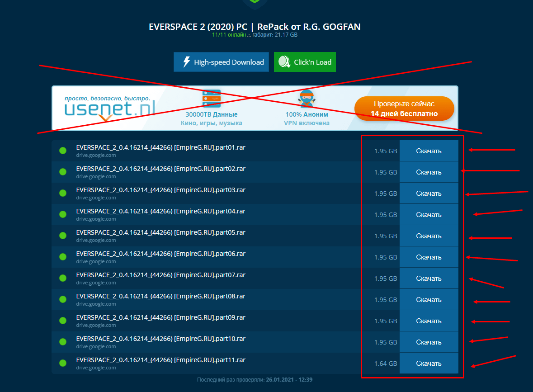Click the anonymous ninja icon in banner

tap(307, 98)
